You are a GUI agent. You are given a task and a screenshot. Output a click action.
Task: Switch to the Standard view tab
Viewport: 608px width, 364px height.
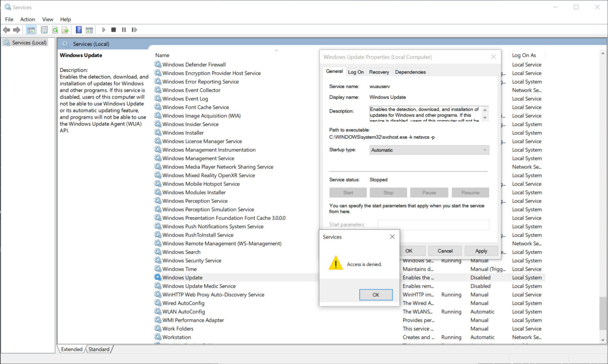(x=99, y=349)
